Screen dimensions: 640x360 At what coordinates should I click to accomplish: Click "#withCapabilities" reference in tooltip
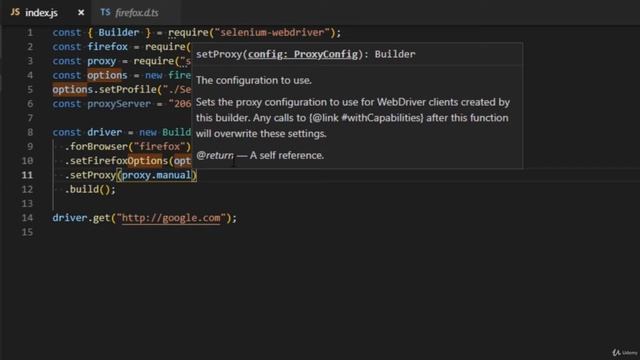tap(381, 118)
